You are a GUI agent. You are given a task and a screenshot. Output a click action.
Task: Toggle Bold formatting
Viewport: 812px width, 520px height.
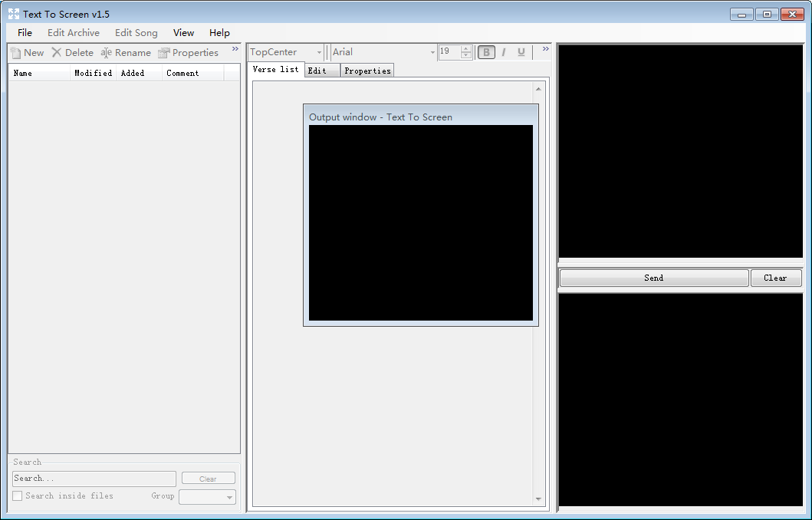(486, 52)
